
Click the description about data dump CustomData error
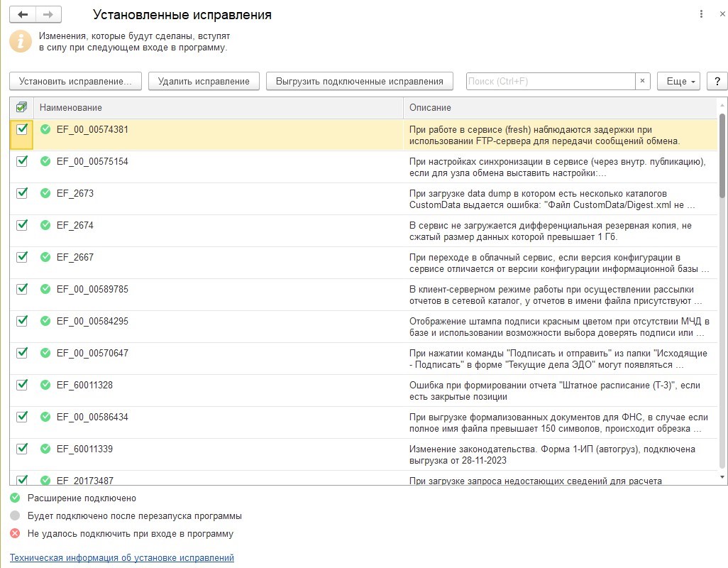point(552,200)
